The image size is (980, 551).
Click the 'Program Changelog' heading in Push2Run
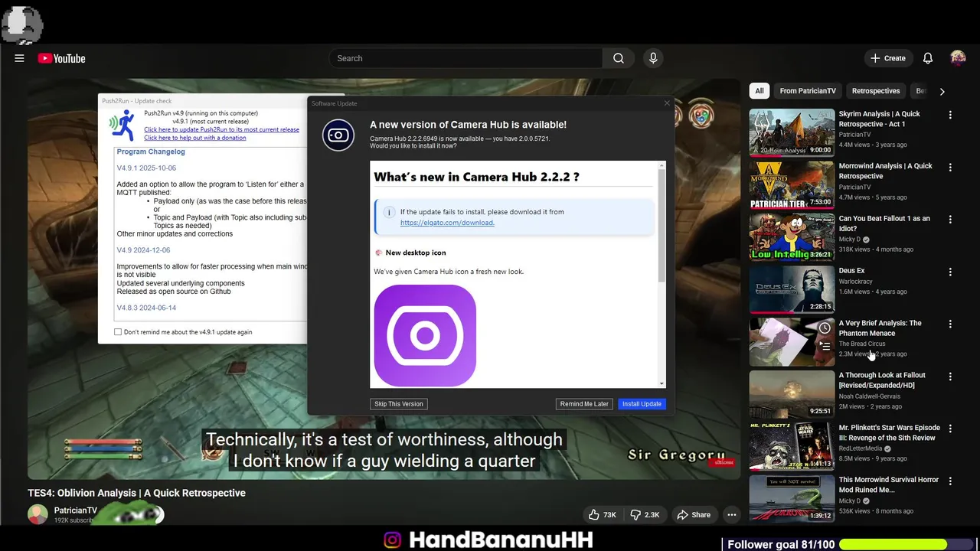click(151, 152)
